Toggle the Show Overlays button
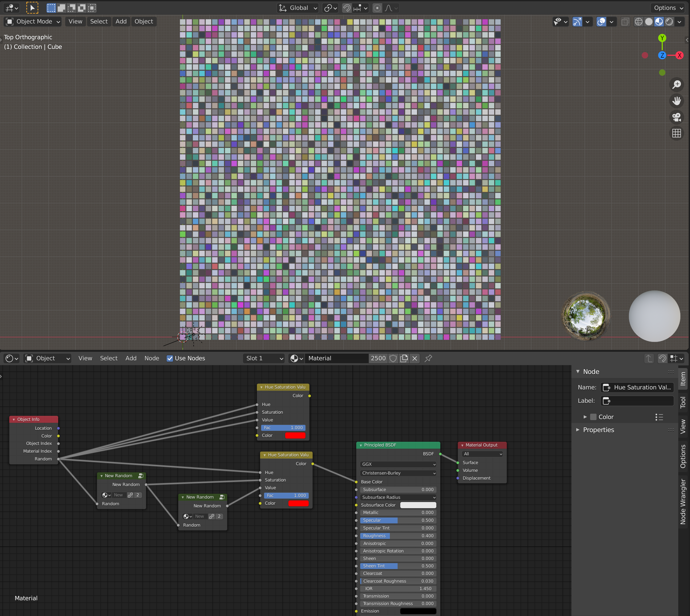 tap(601, 21)
